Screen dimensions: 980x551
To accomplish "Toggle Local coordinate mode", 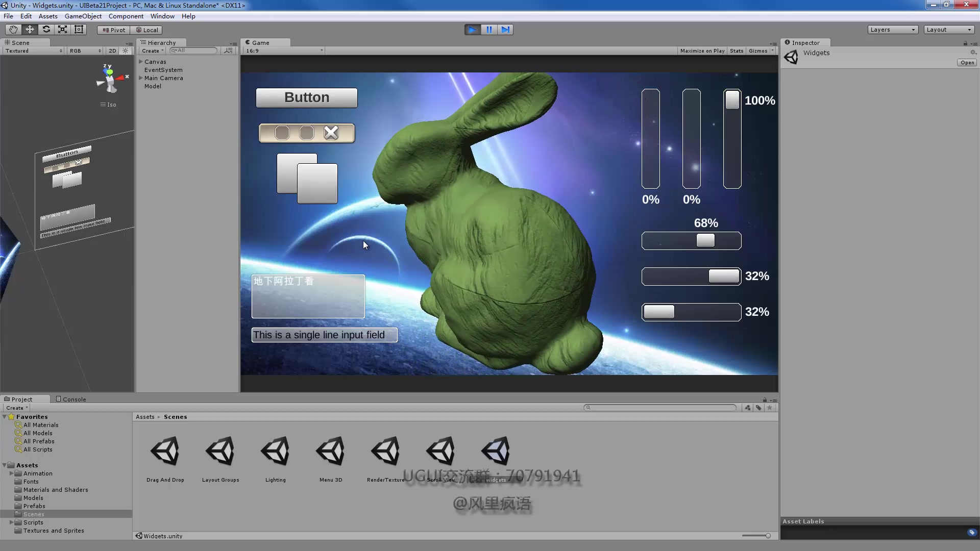I will click(146, 30).
